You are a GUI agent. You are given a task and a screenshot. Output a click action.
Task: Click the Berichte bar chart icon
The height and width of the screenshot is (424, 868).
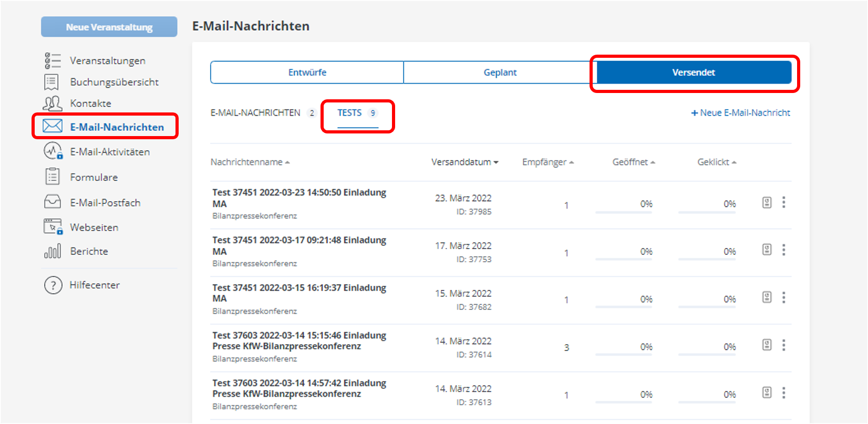pyautogui.click(x=53, y=251)
